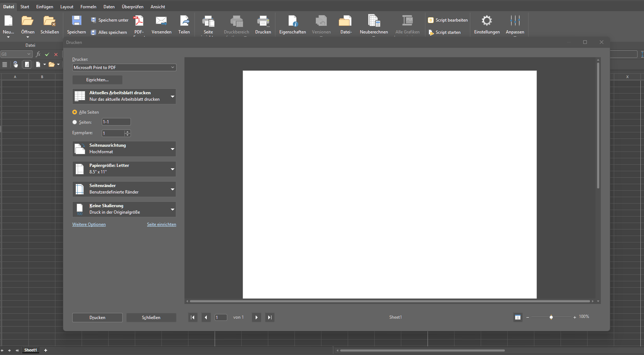Screen dimensions: 644x355
Task: Open a file with the Öffnen icon
Action: (28, 21)
